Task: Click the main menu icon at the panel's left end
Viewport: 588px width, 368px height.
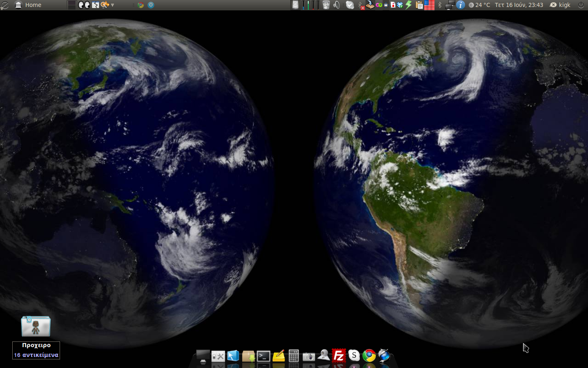Action: coord(4,5)
